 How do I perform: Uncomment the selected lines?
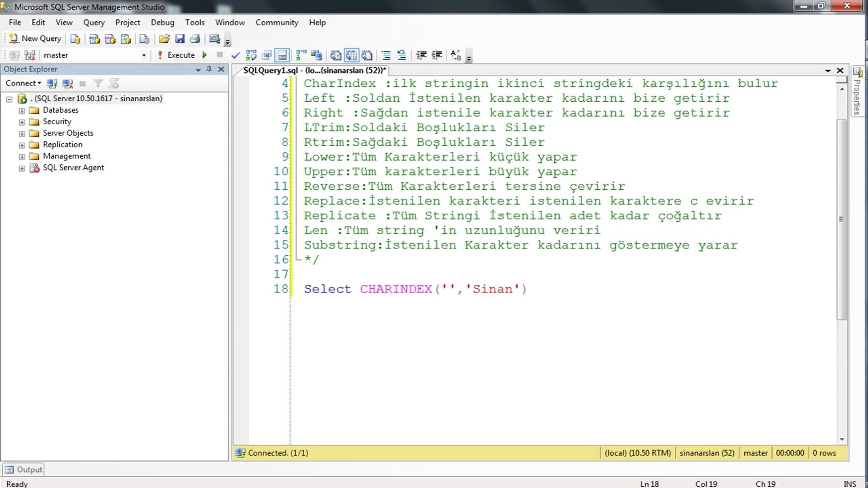(401, 55)
